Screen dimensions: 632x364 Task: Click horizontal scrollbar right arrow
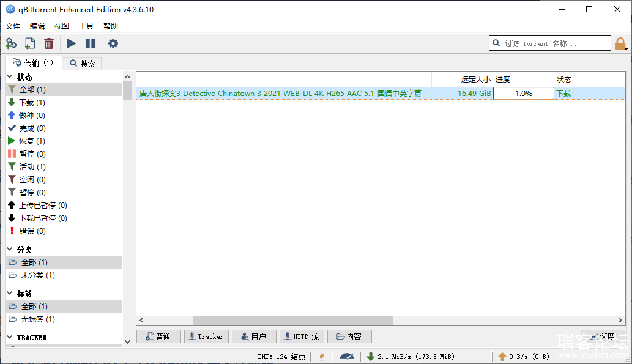[620, 321]
